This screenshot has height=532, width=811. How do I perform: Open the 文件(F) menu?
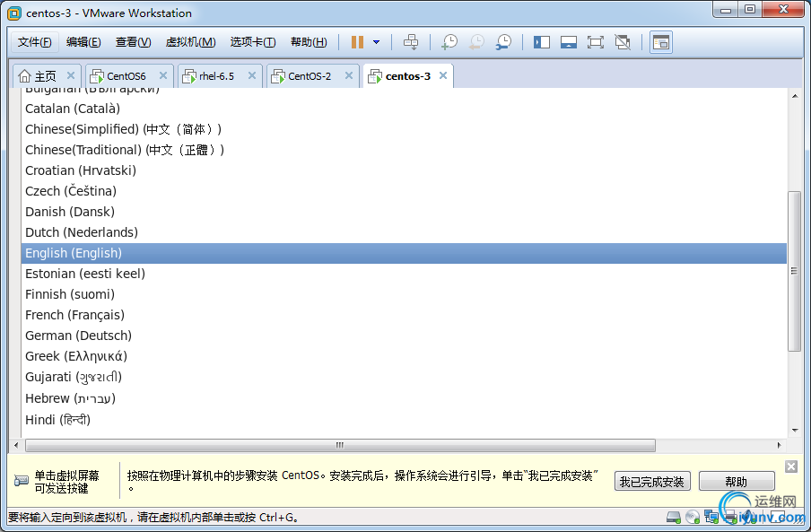click(x=35, y=42)
